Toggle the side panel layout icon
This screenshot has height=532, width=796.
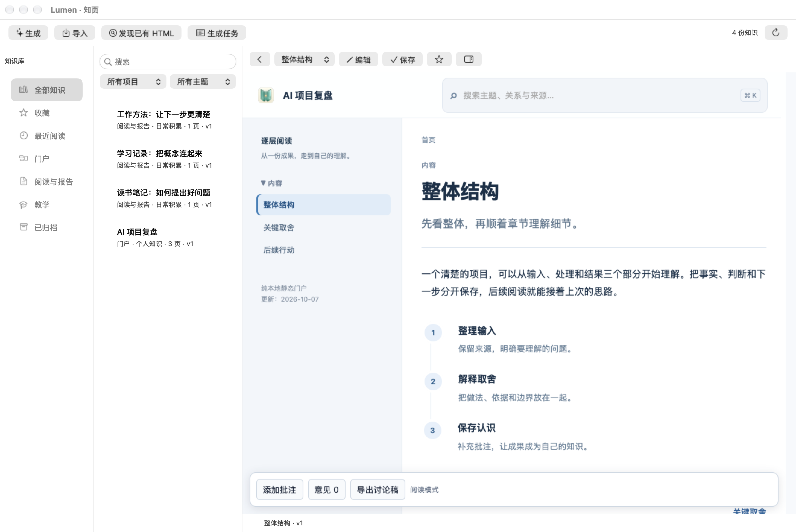468,59
